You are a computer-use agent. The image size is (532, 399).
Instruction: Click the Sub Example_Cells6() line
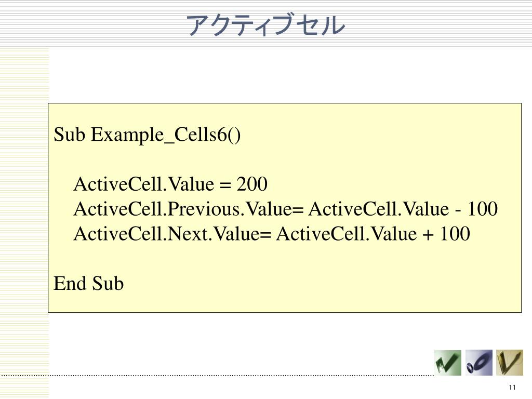(147, 135)
